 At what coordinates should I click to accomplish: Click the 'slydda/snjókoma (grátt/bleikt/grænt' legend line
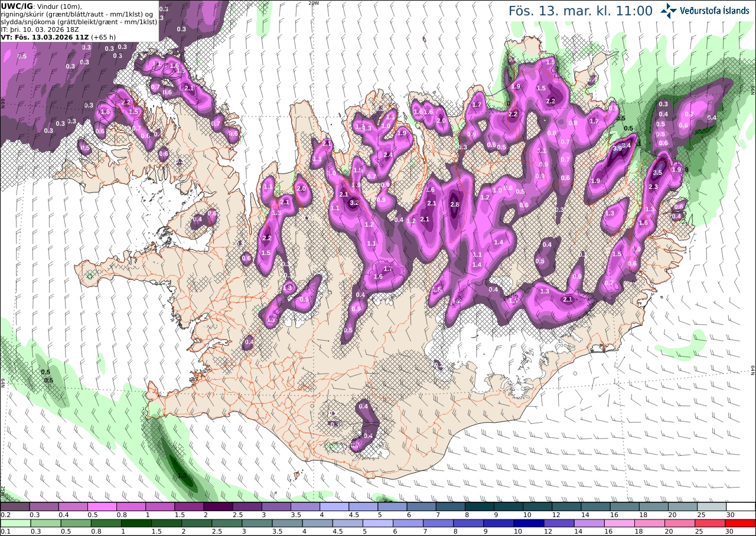tap(79, 21)
